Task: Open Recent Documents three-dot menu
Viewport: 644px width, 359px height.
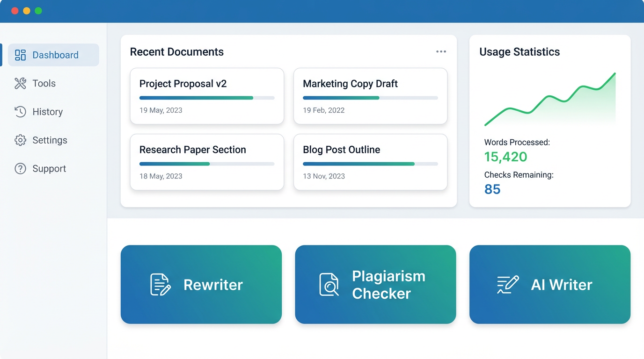Action: click(441, 52)
